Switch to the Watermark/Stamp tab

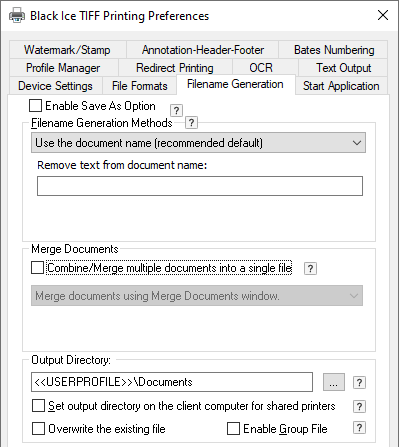(x=67, y=50)
